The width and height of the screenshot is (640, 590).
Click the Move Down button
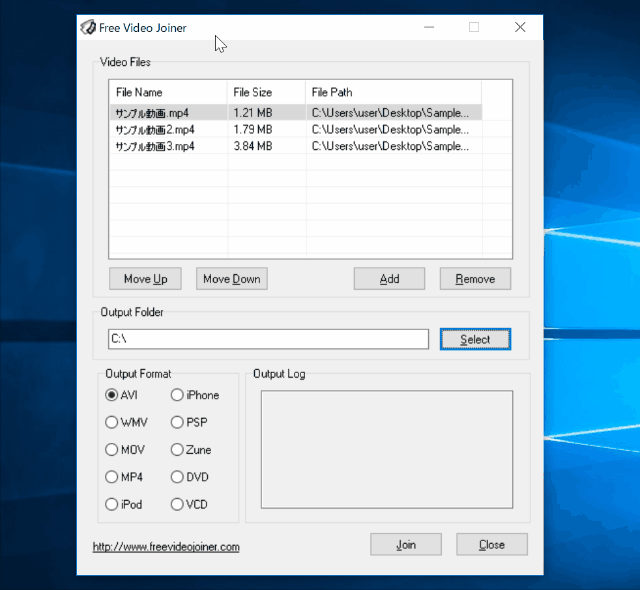pos(232,279)
